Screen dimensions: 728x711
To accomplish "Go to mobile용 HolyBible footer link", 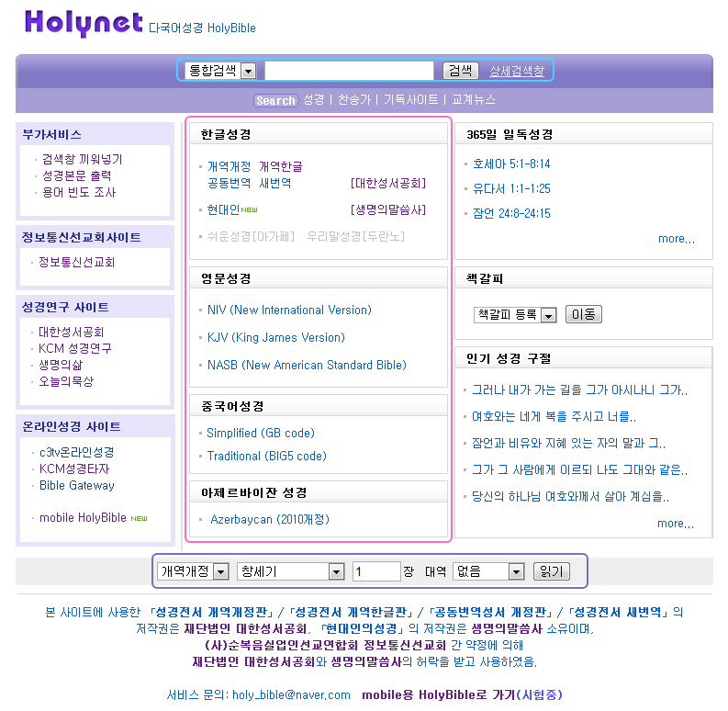I will (x=462, y=694).
